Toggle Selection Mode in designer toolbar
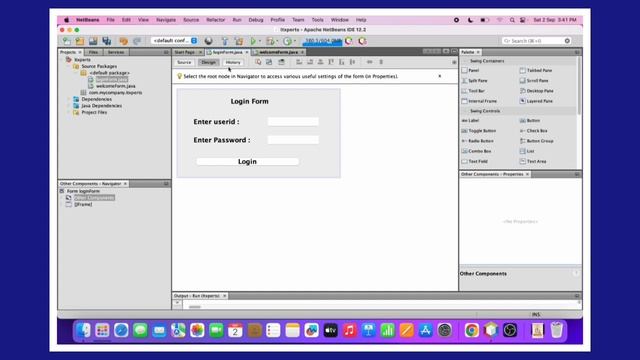Screen dimensions: 640x360 coord(258,62)
